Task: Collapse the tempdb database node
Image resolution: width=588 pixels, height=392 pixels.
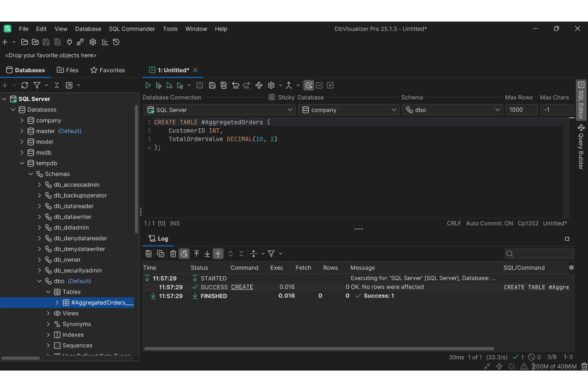Action: tap(22, 163)
